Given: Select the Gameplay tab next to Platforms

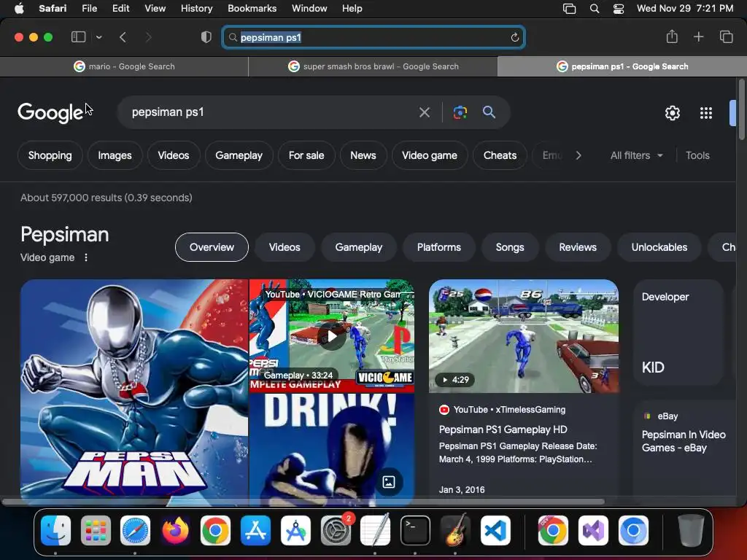Looking at the screenshot, I should coord(358,247).
